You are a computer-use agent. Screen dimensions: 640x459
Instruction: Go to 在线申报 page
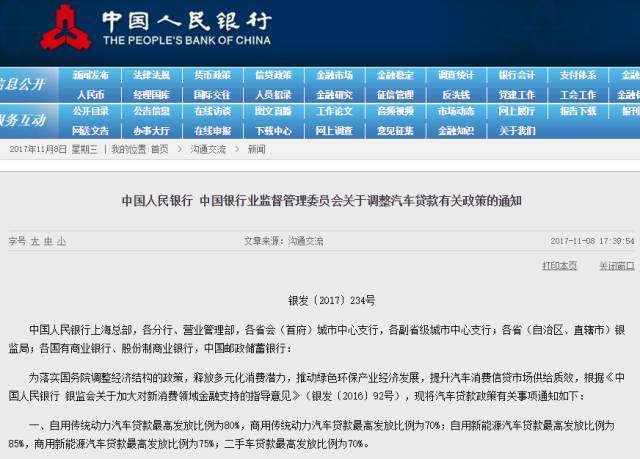point(212,131)
